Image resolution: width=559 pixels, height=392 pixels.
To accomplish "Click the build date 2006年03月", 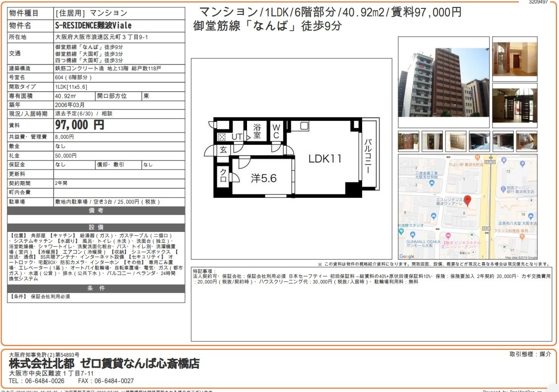I will [70, 105].
